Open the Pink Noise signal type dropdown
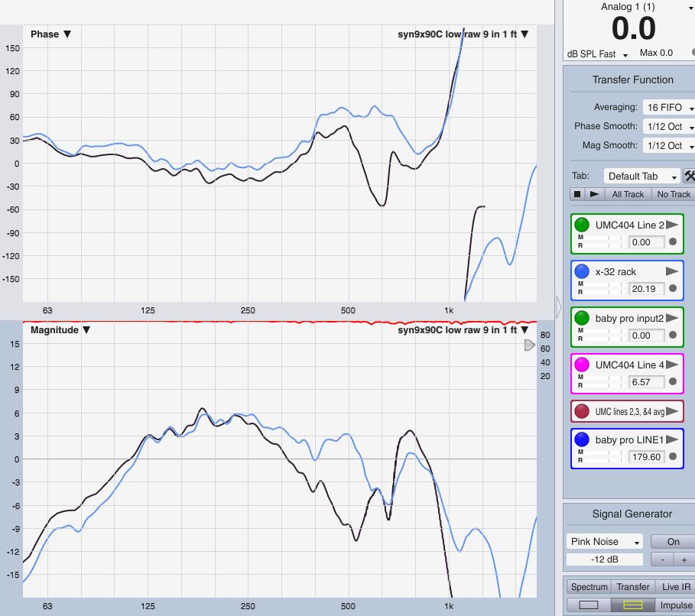The image size is (695, 616). click(x=605, y=542)
